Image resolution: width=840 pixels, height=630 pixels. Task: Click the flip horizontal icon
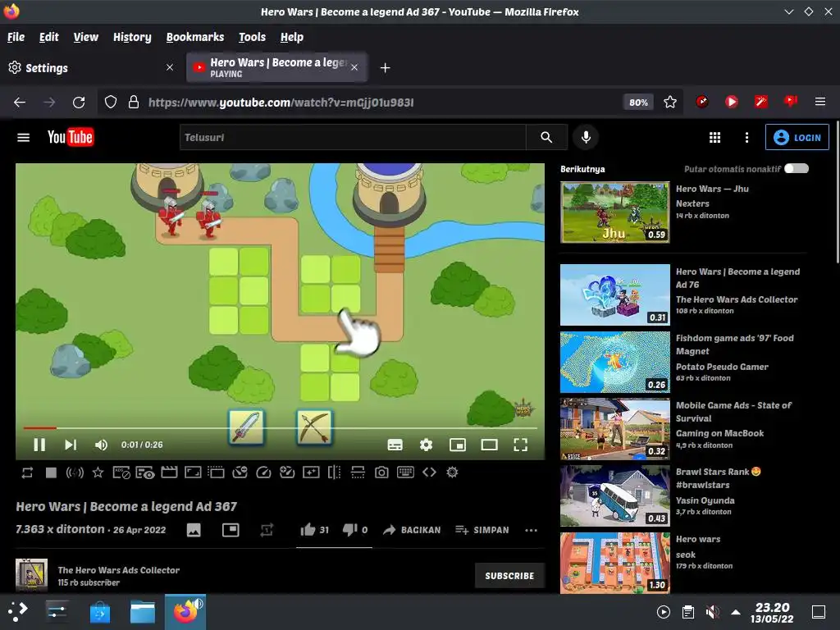click(x=335, y=472)
